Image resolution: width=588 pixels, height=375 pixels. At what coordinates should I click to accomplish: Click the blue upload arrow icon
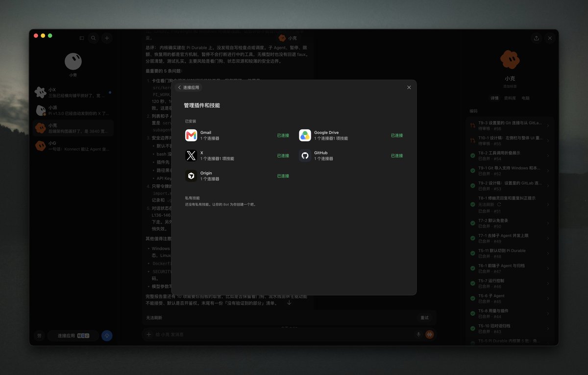click(x=107, y=336)
